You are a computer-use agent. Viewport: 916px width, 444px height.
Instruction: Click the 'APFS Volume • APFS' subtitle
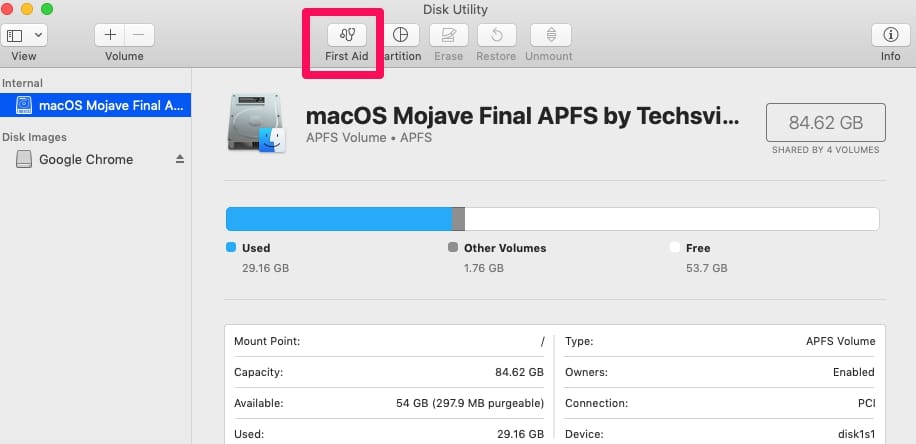(369, 138)
